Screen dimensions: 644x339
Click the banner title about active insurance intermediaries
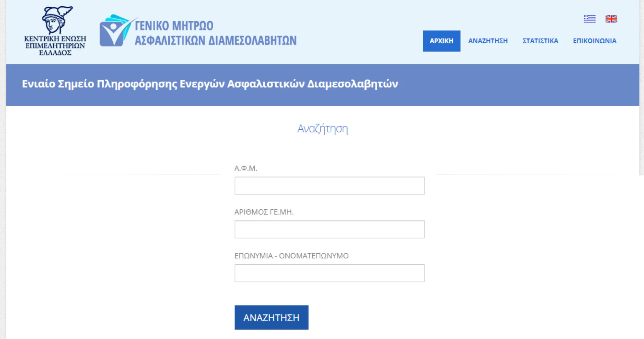click(x=209, y=84)
